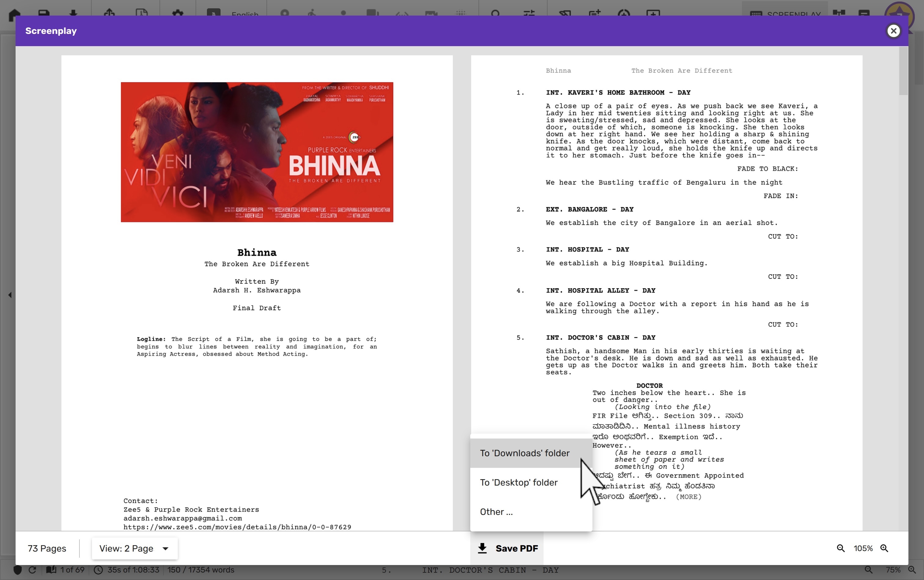This screenshot has height=580, width=924.
Task: Zoom in the preview beside 105%
Action: point(884,548)
